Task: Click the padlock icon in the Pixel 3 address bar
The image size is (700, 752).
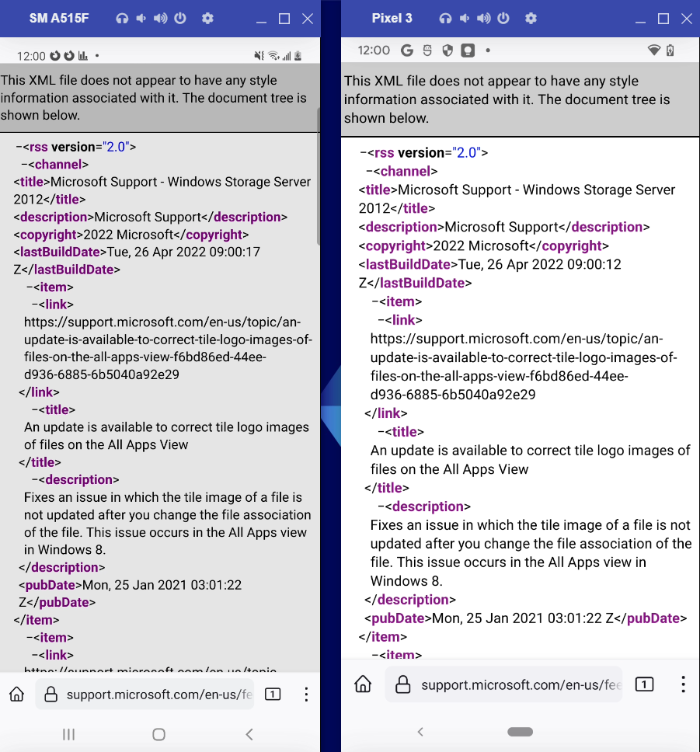Action: pos(402,684)
